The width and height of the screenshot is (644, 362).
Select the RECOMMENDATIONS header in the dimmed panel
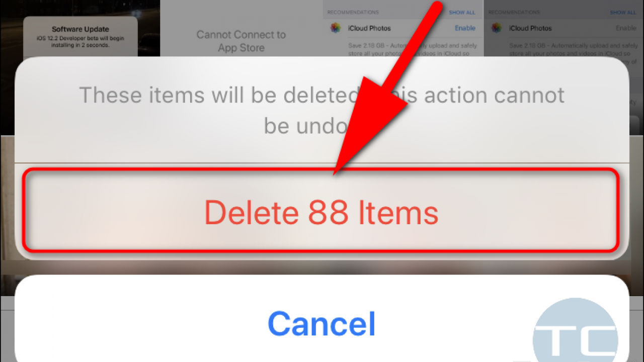coord(514,12)
